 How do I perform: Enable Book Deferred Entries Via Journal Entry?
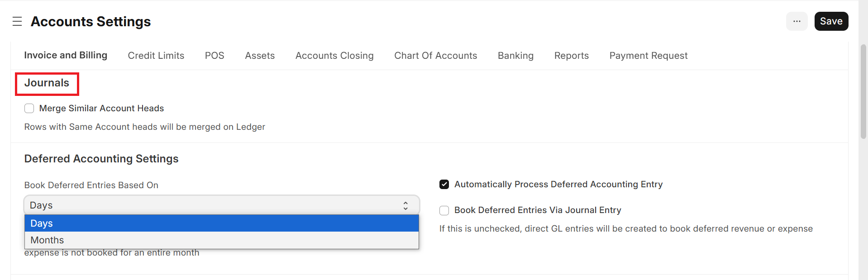[x=444, y=210]
